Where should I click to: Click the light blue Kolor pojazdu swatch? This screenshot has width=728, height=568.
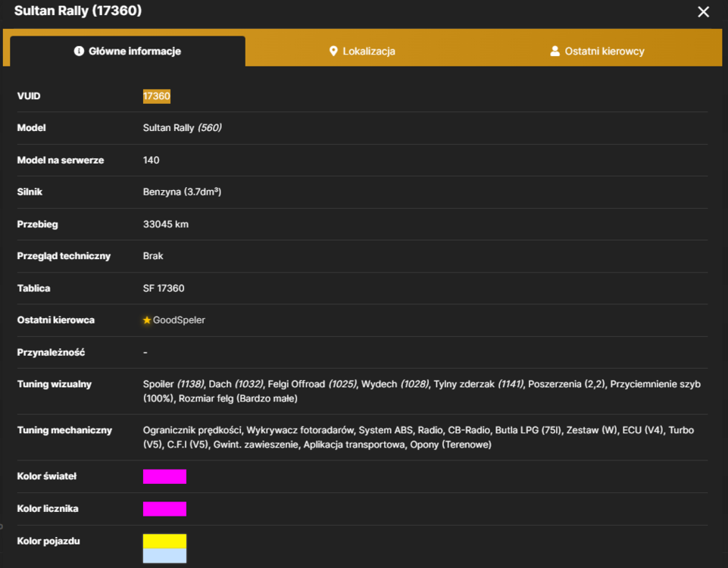[x=165, y=556]
